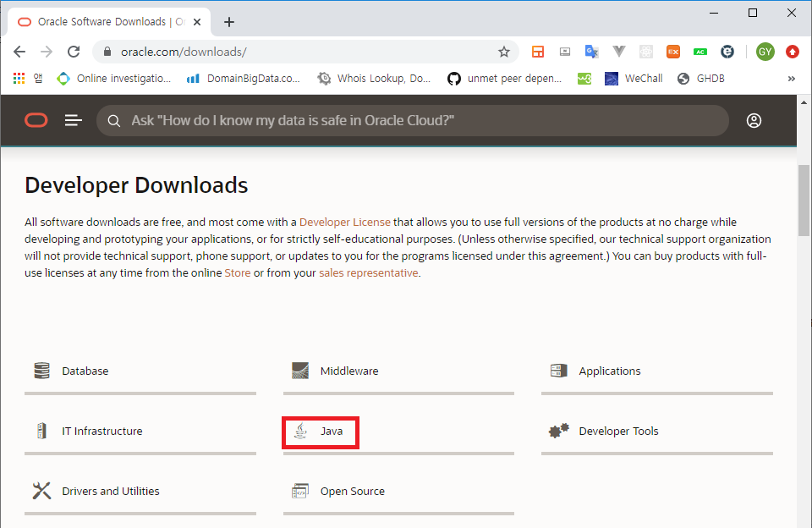
Task: Expand hidden bookmarks with double chevron
Action: (792, 79)
